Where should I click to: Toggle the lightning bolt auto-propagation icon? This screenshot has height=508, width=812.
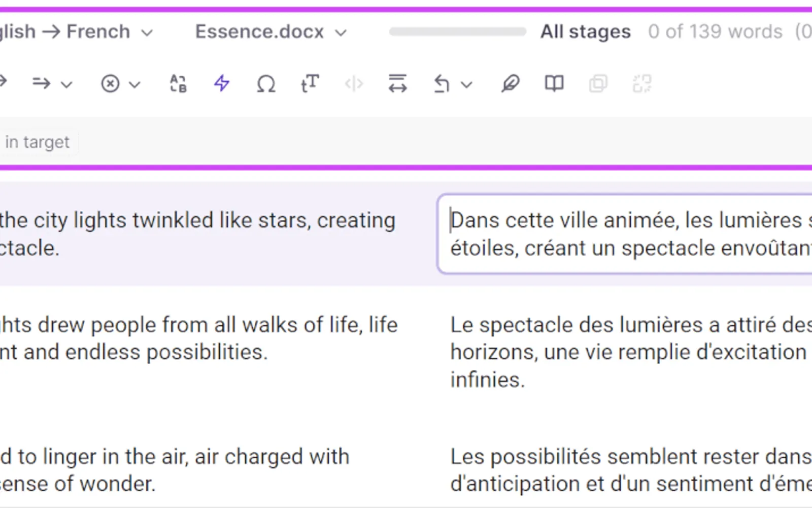click(222, 83)
